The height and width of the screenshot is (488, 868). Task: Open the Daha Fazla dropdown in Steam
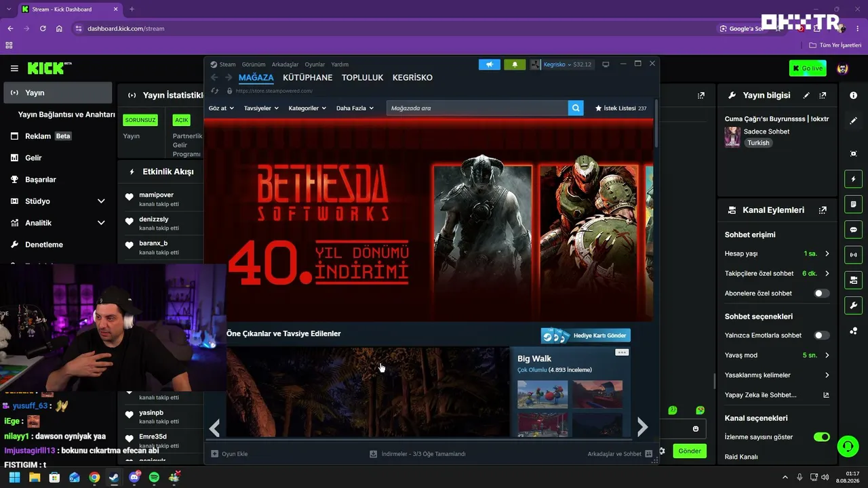[x=355, y=108]
